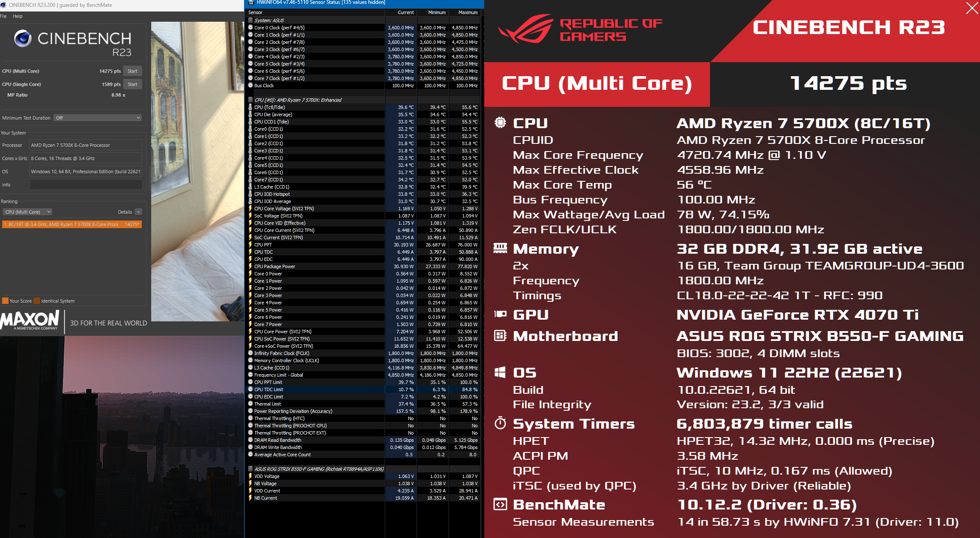The image size is (980, 538).
Task: Click the Maximum column header in HWiNFO
Action: pyautogui.click(x=465, y=12)
